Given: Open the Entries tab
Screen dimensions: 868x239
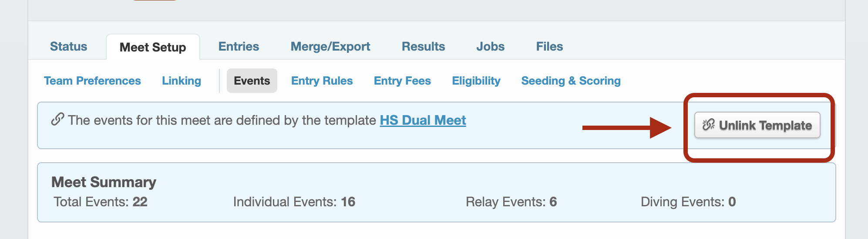Looking at the screenshot, I should tap(239, 47).
